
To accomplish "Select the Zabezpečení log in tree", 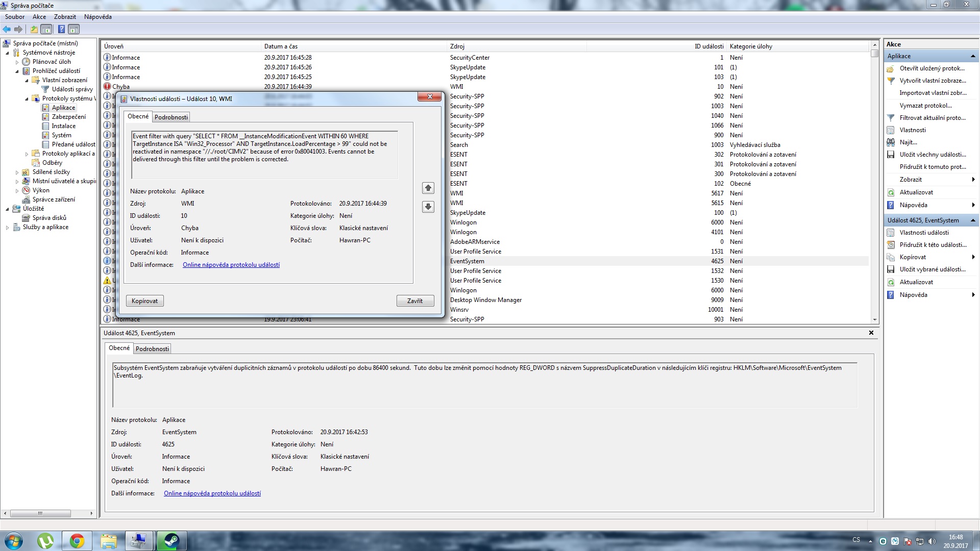I will [x=68, y=117].
